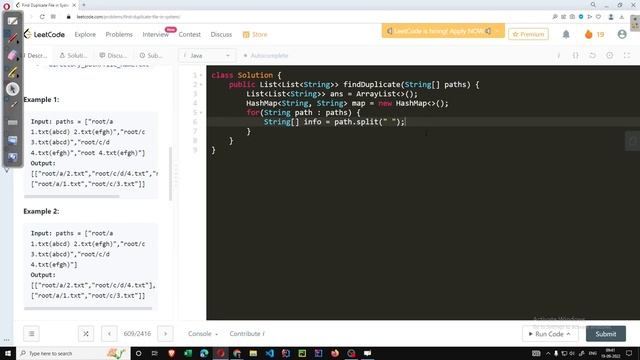Click Example 2 horizontal scrollbar
This screenshot has height=360, width=640.
tap(88, 308)
